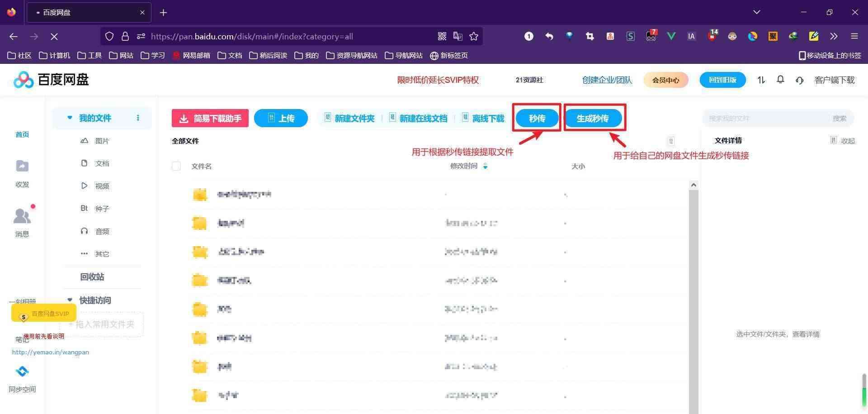The height and width of the screenshot is (414, 868).
Task: Click 新建文件夹
Action: pyautogui.click(x=349, y=118)
